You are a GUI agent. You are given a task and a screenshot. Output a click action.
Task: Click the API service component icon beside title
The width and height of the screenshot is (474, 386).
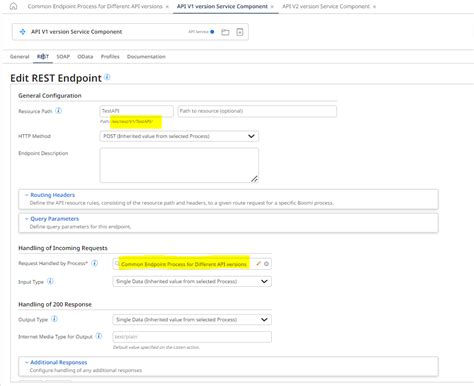[x=22, y=32]
